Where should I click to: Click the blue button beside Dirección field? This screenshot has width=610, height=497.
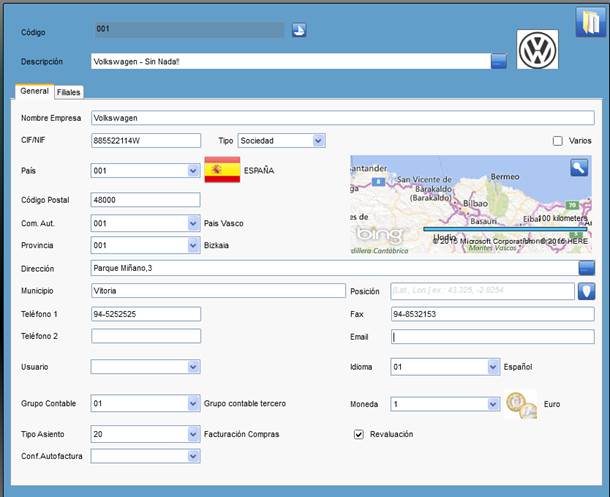[x=586, y=268]
